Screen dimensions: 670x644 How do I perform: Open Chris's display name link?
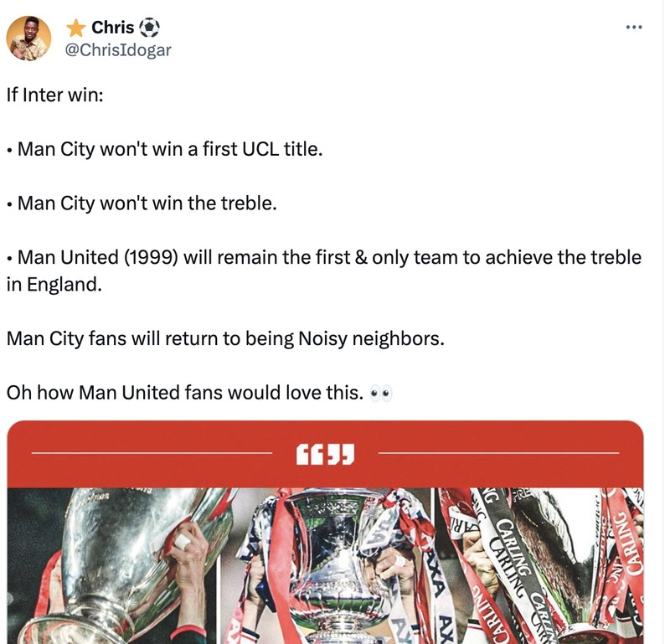tap(111, 26)
